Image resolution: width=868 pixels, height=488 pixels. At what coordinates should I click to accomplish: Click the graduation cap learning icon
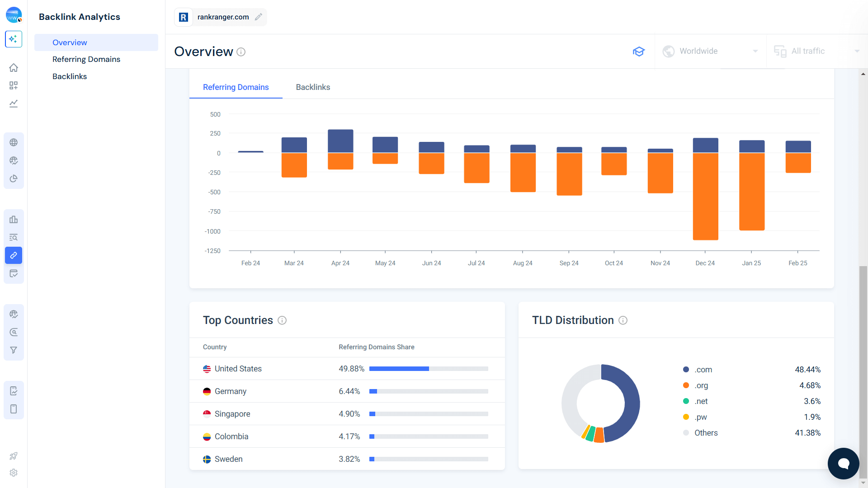[x=639, y=51]
